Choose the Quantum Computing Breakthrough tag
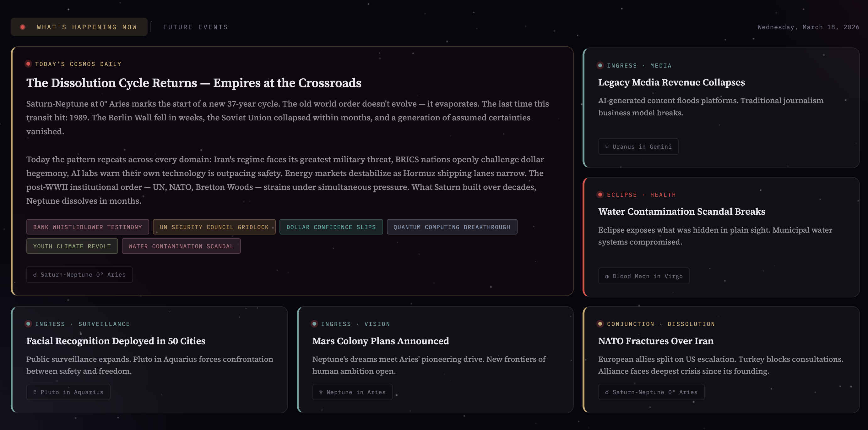This screenshot has width=868, height=430. [452, 227]
